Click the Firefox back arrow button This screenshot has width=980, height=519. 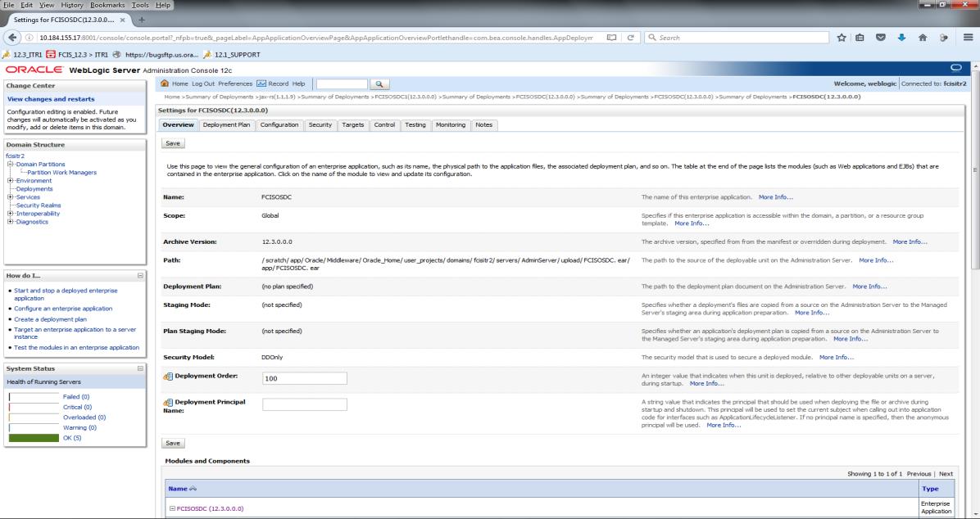(12, 38)
